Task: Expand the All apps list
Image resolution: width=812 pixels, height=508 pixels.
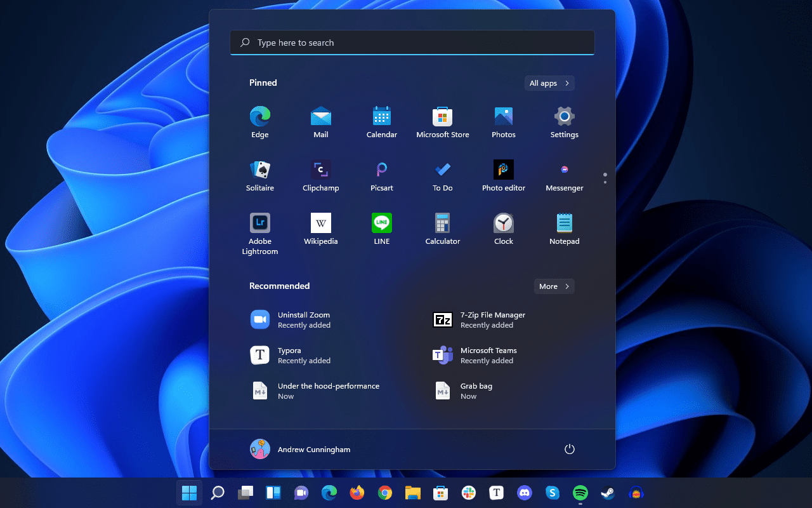Action: click(549, 83)
